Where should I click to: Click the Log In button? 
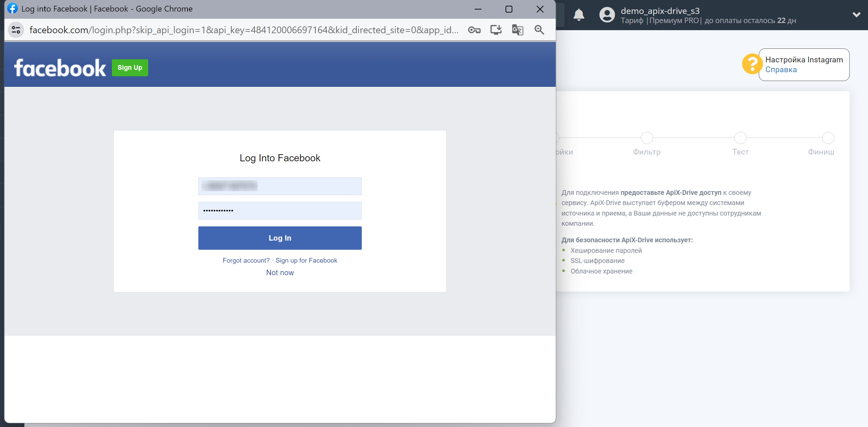point(280,238)
